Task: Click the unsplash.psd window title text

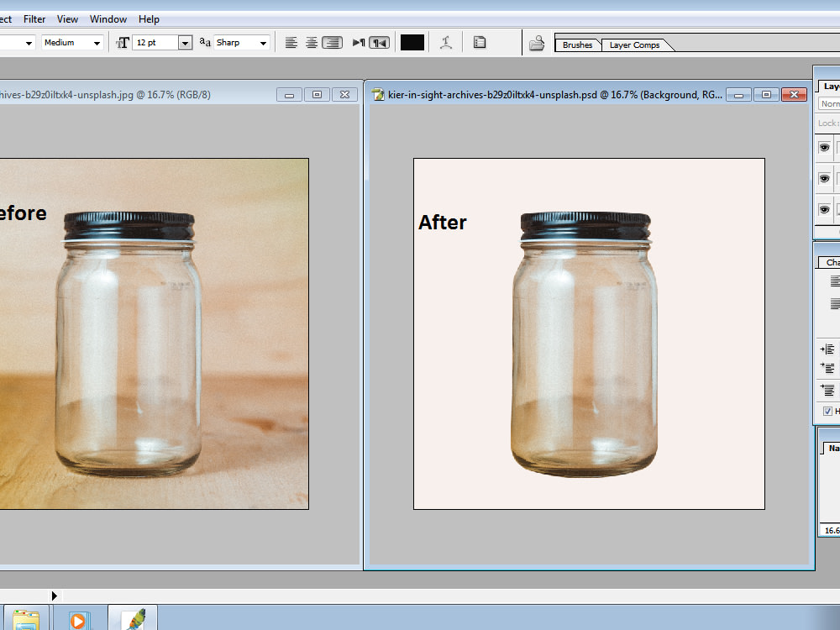Action: pyautogui.click(x=555, y=95)
